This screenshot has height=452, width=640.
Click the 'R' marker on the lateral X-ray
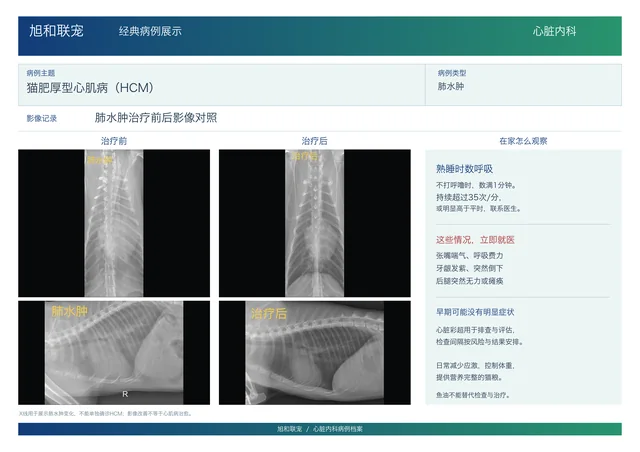(x=125, y=394)
